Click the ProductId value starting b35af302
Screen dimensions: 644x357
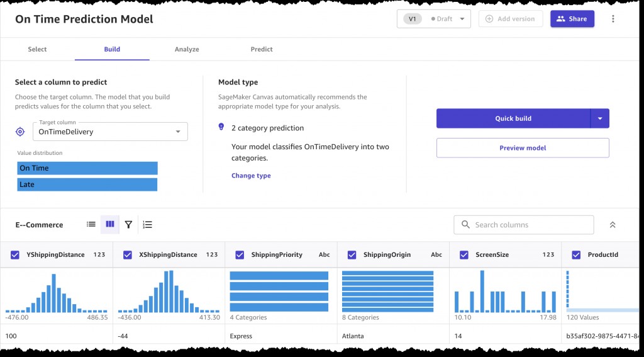(604, 336)
